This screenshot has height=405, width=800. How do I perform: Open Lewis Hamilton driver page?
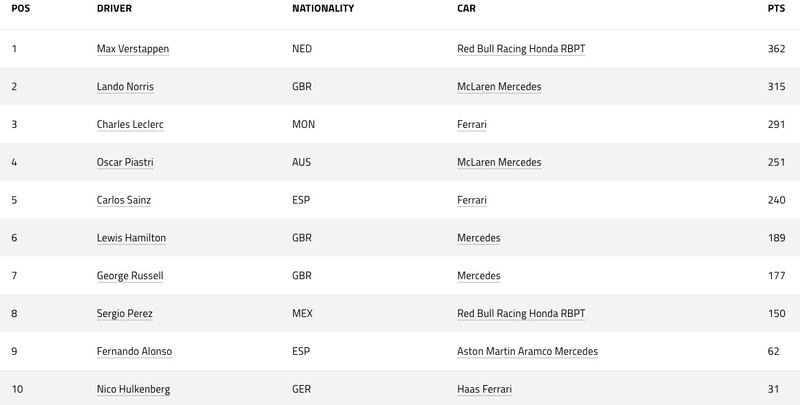point(131,238)
